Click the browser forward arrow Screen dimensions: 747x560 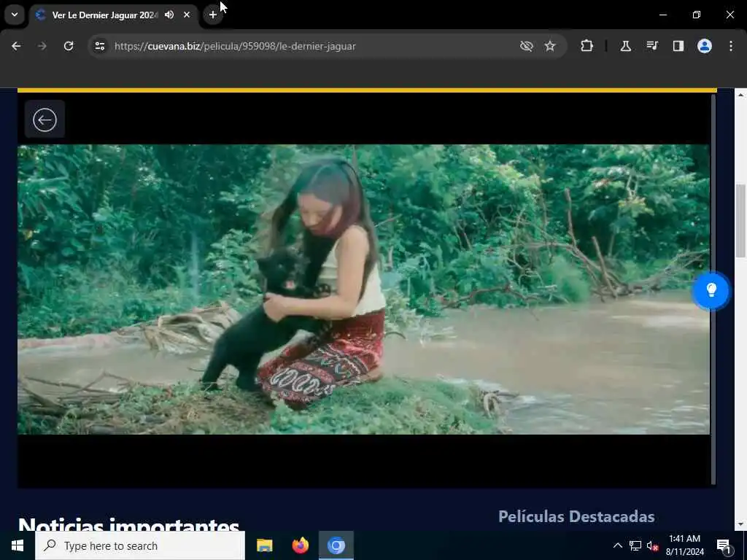42,46
